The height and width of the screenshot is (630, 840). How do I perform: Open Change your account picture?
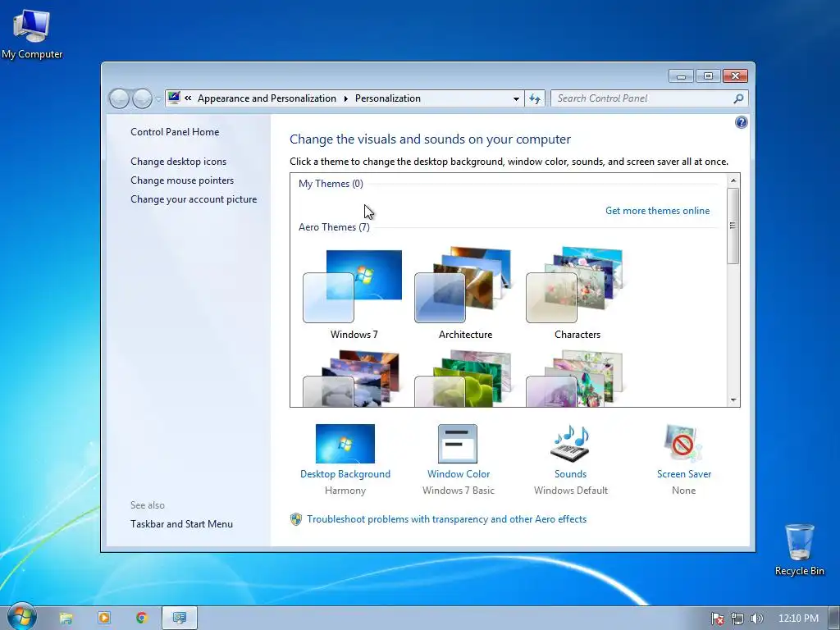point(194,199)
